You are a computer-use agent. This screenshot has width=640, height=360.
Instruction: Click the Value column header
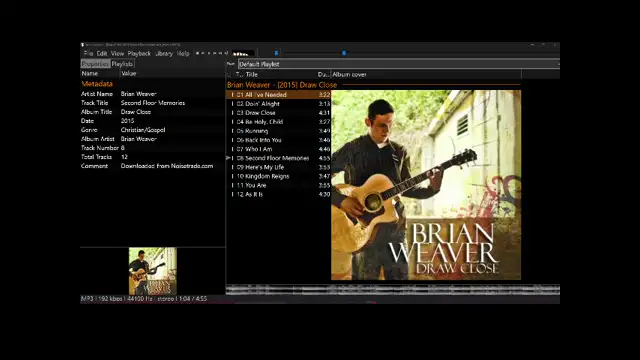click(173, 74)
